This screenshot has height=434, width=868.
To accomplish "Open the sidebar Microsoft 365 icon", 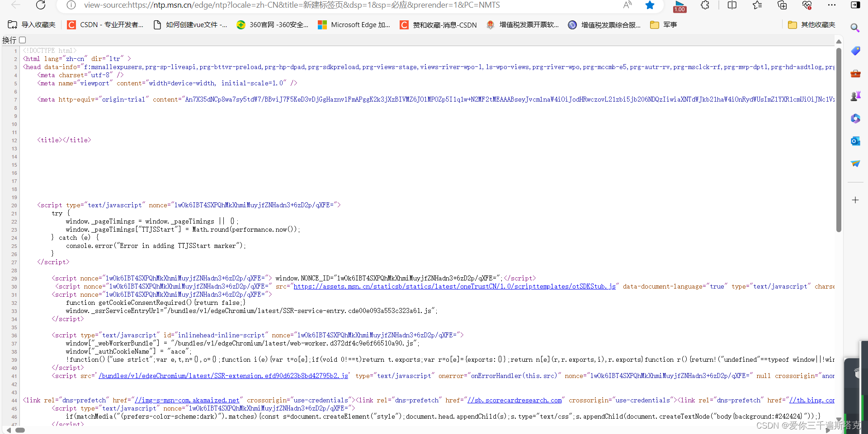I will coord(855,118).
